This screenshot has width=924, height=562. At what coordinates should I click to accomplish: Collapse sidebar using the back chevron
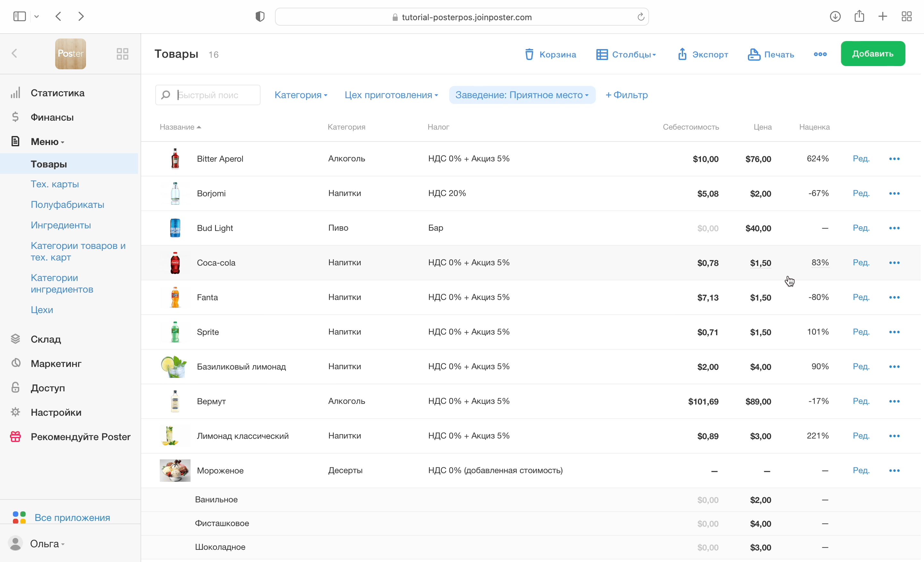pyautogui.click(x=15, y=54)
